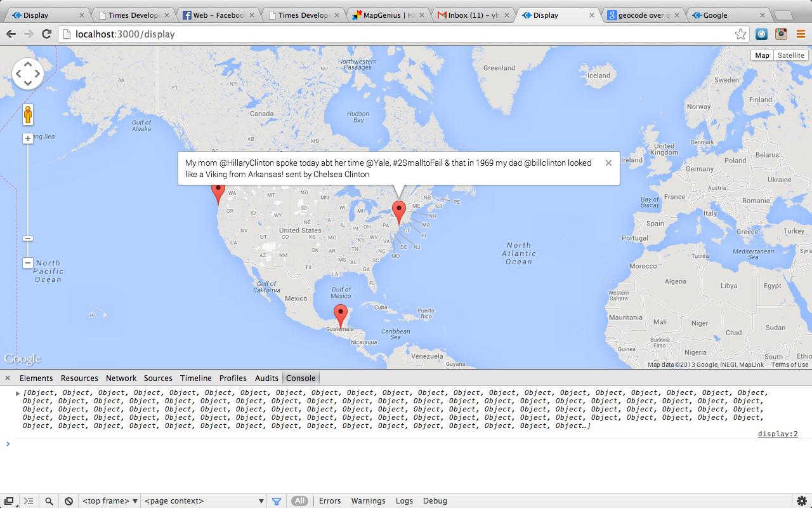The height and width of the screenshot is (508, 812).
Task: Click the red marker near New York
Action: pyautogui.click(x=398, y=212)
